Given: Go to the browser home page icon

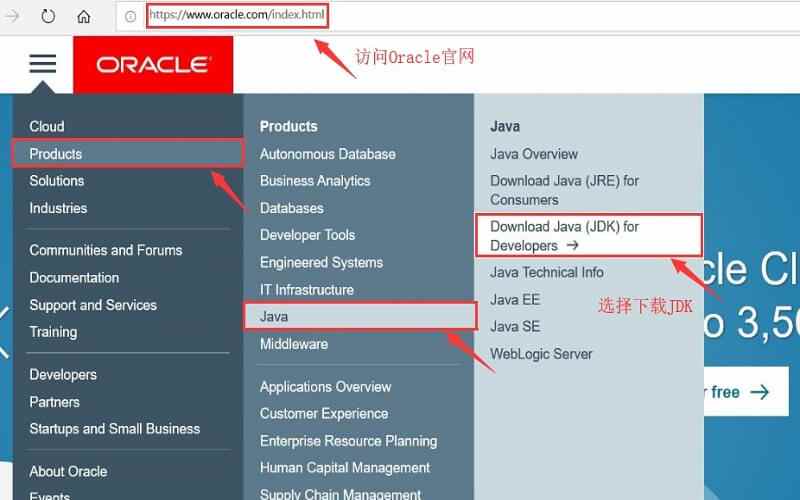Looking at the screenshot, I should (84, 16).
